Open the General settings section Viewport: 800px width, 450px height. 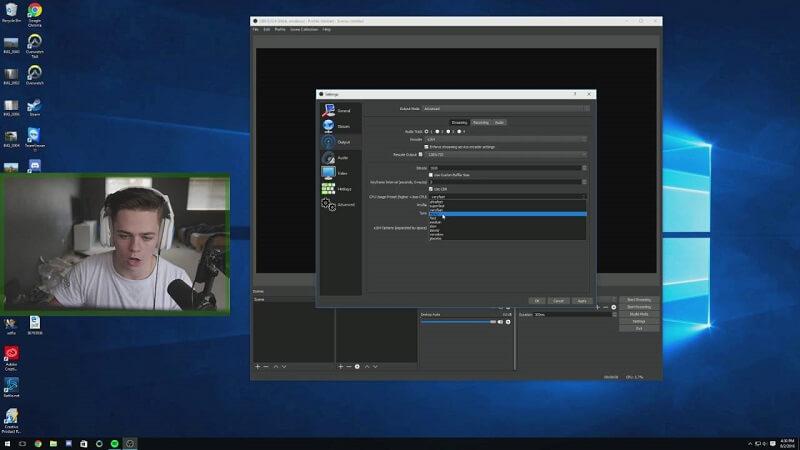point(341,110)
